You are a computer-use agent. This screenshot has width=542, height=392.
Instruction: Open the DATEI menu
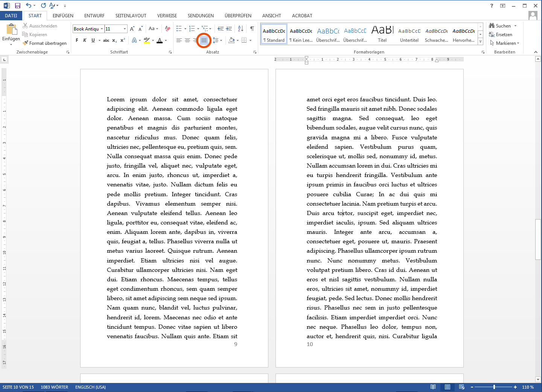[11, 15]
